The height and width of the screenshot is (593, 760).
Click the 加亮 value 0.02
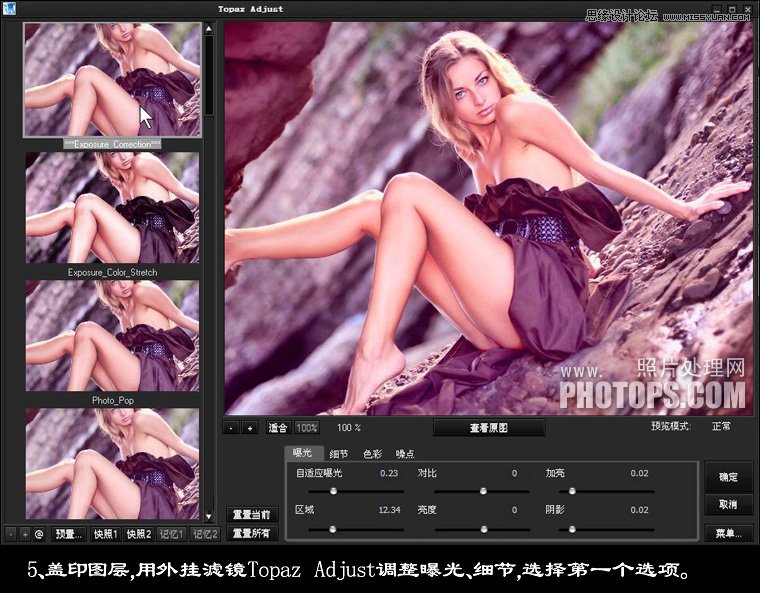coord(639,473)
